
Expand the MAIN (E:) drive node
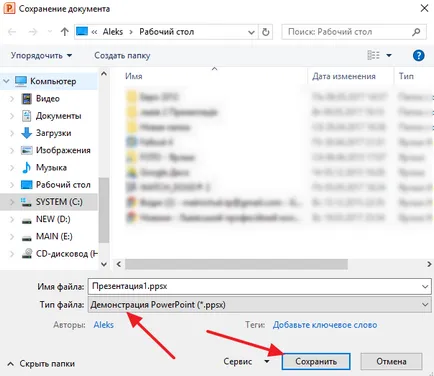click(12, 237)
